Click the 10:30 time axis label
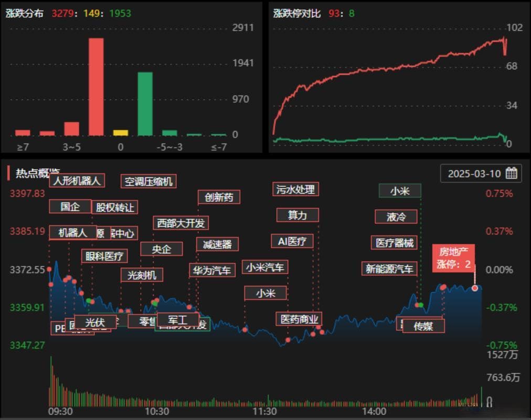 click(157, 411)
